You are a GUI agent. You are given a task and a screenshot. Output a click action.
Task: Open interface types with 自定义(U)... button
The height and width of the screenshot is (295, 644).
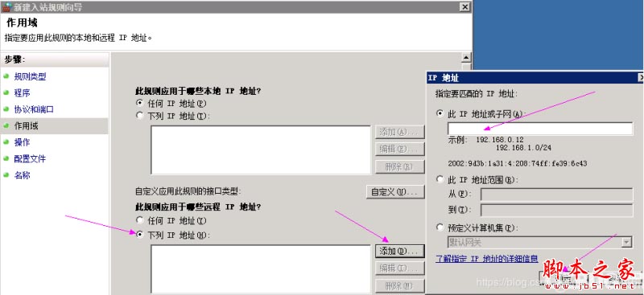(395, 191)
